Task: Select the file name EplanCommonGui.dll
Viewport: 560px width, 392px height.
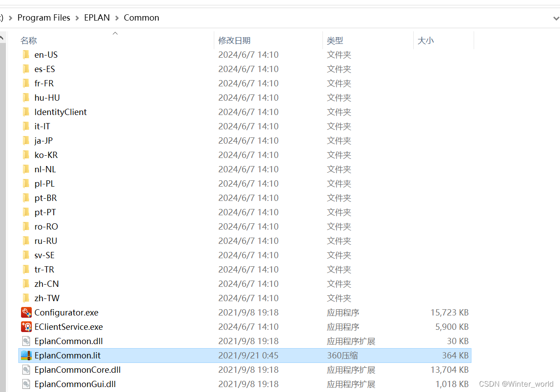Action: coord(75,384)
